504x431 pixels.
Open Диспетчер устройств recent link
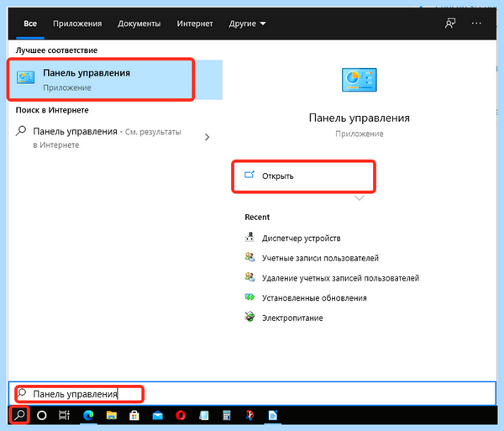click(x=301, y=238)
